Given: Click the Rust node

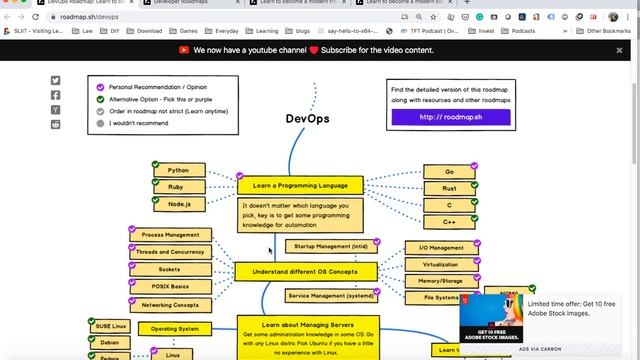Looking at the screenshot, I should coord(449,189).
